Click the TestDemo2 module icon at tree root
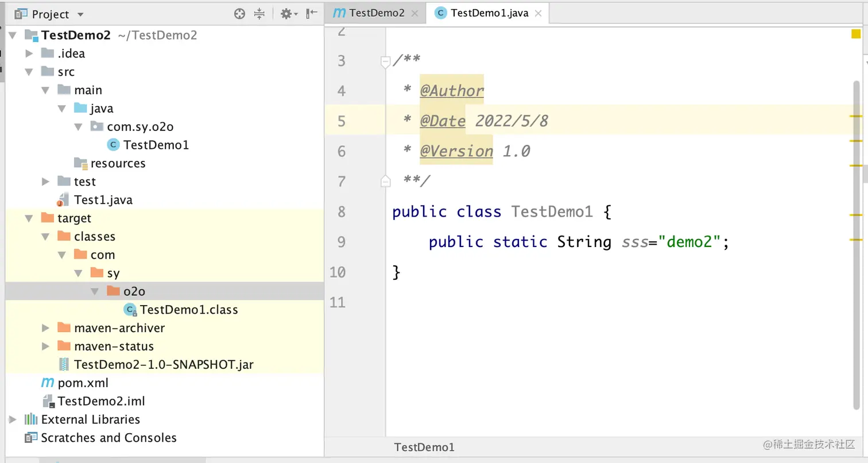The width and height of the screenshot is (868, 463). 31,36
